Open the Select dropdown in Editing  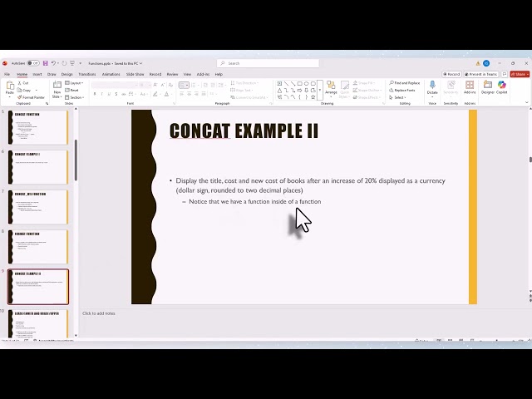[397, 97]
